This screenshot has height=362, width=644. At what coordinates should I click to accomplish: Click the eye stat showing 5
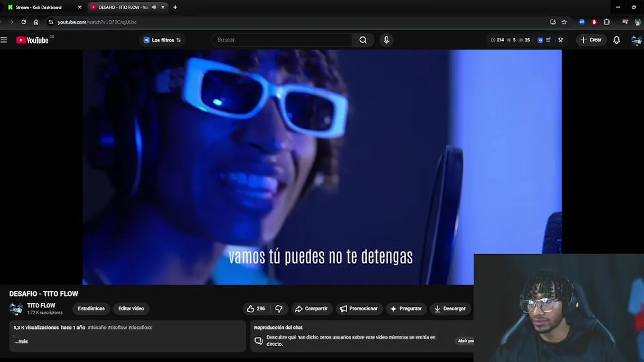511,40
